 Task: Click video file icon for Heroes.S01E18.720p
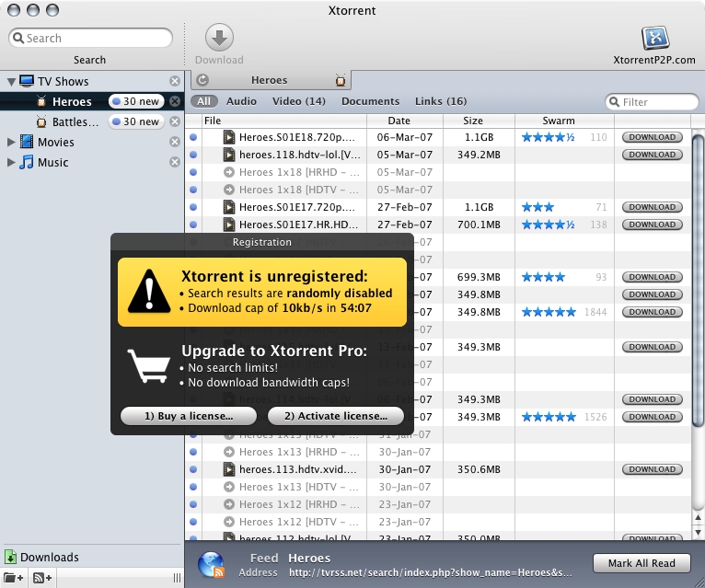(x=229, y=137)
